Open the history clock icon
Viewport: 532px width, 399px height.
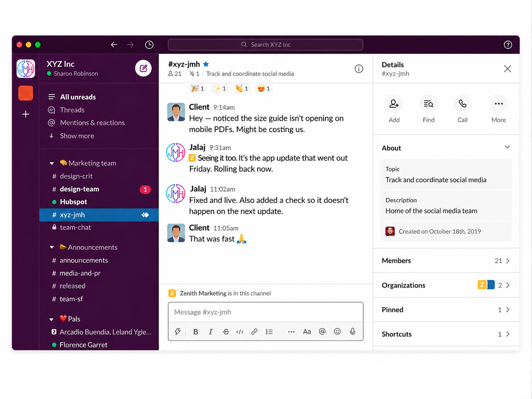pos(149,44)
